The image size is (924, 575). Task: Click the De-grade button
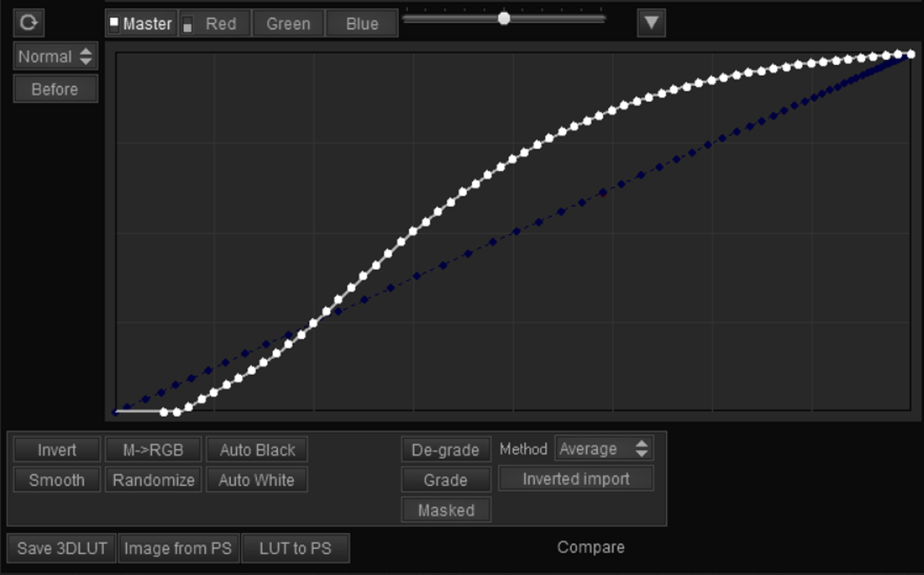point(446,450)
